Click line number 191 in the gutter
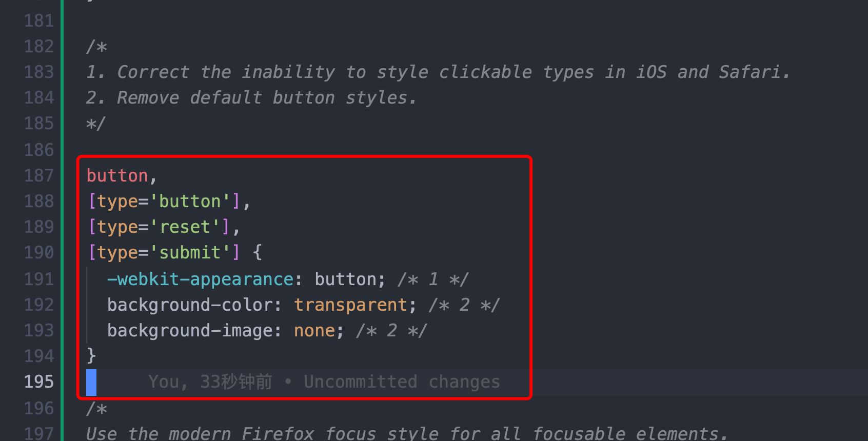Screen dimensions: 868x441 click(39, 279)
